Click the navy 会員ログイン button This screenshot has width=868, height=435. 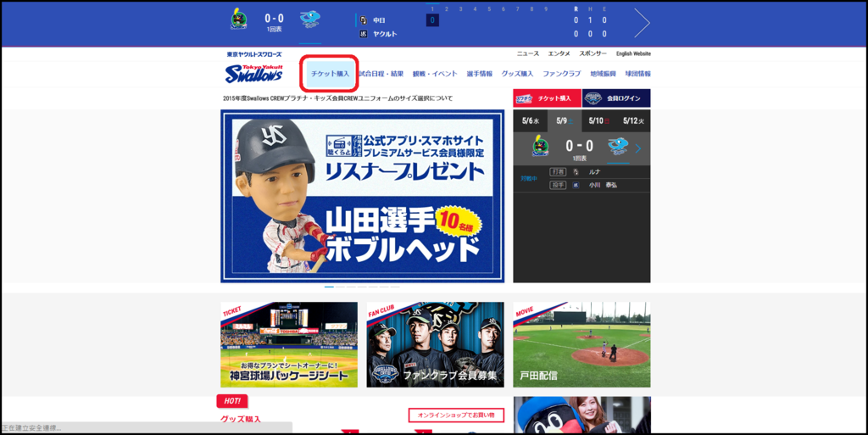click(616, 98)
